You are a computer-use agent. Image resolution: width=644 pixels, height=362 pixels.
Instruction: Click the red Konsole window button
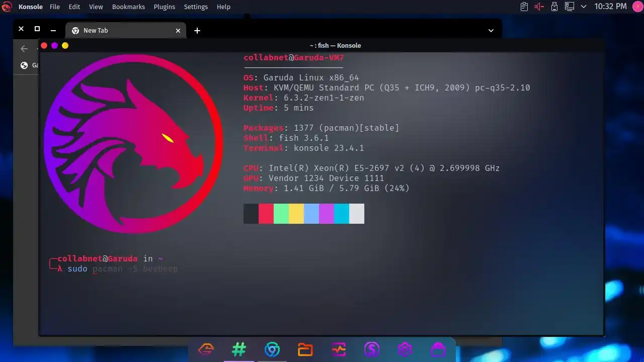[44, 45]
